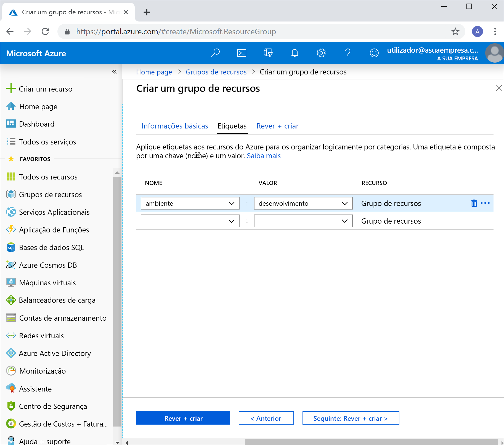Viewport: 504px width, 445px height.
Task: Click the Contas de armazenamento icon
Action: point(11,318)
